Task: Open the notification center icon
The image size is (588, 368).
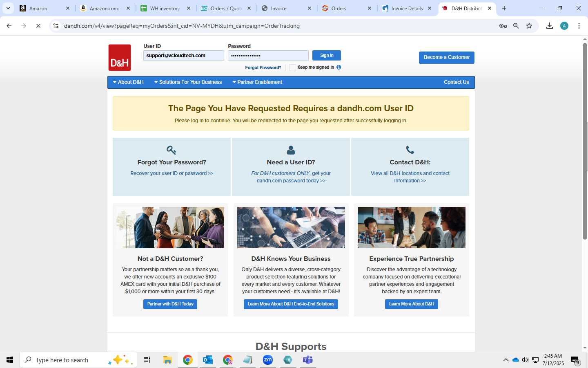Action: click(x=575, y=360)
